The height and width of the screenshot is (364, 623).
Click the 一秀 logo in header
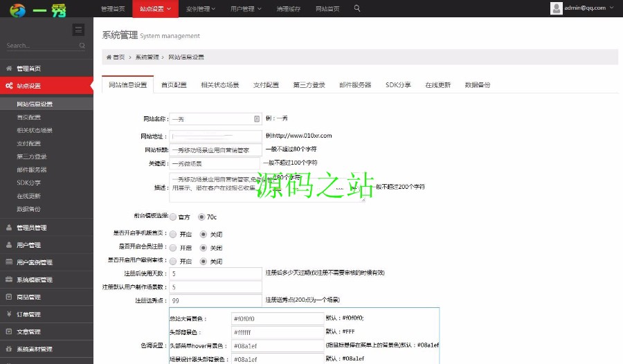click(x=38, y=10)
